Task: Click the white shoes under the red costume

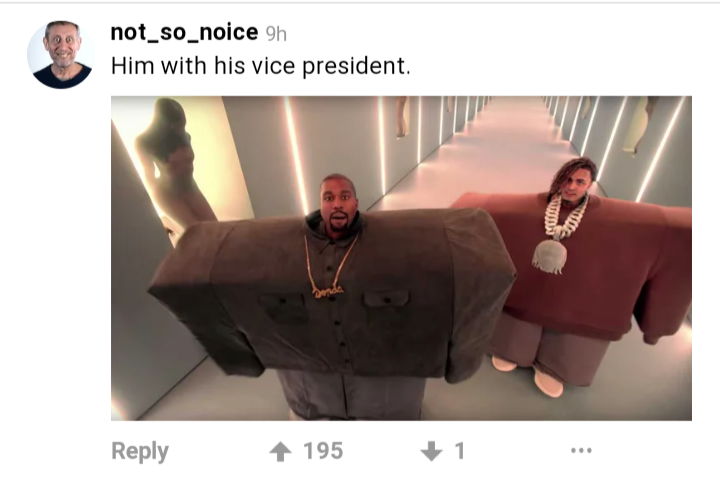Action: click(528, 376)
